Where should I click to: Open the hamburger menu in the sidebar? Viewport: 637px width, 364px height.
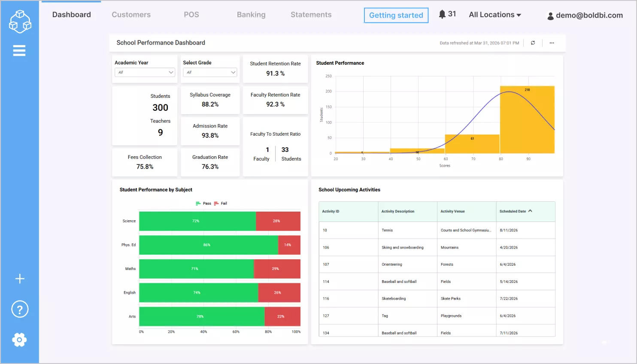(x=19, y=50)
